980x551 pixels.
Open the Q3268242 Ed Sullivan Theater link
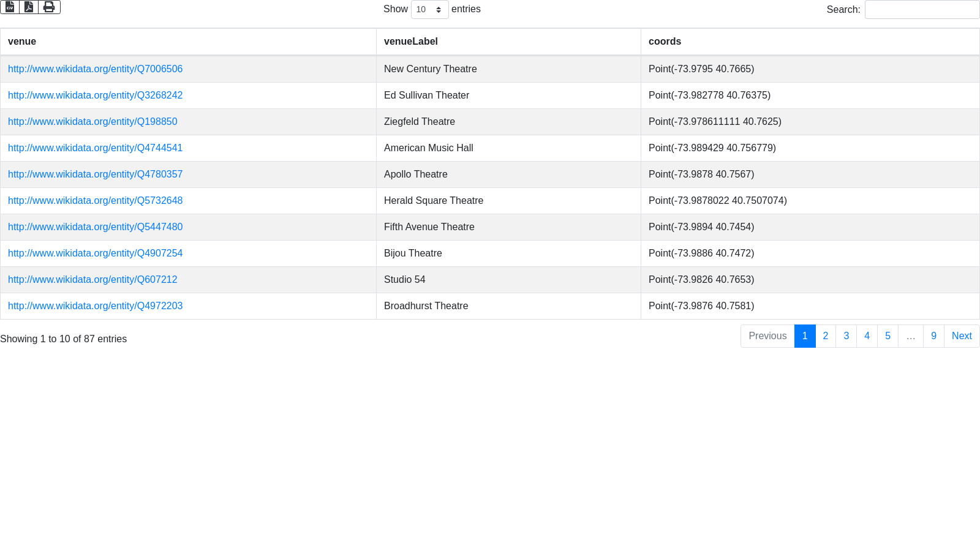[95, 96]
